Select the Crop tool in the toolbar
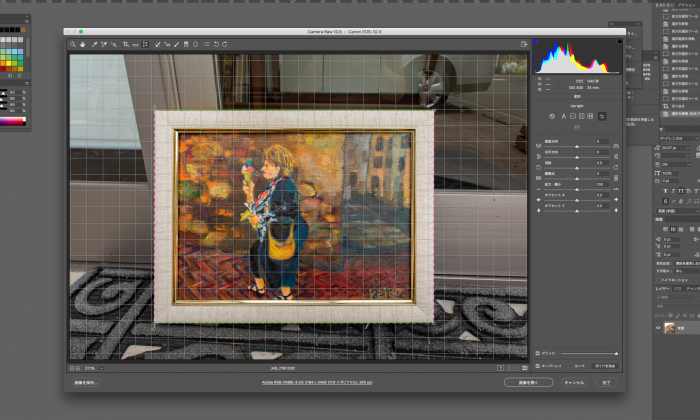Image resolution: width=700 pixels, height=420 pixels. 126,44
